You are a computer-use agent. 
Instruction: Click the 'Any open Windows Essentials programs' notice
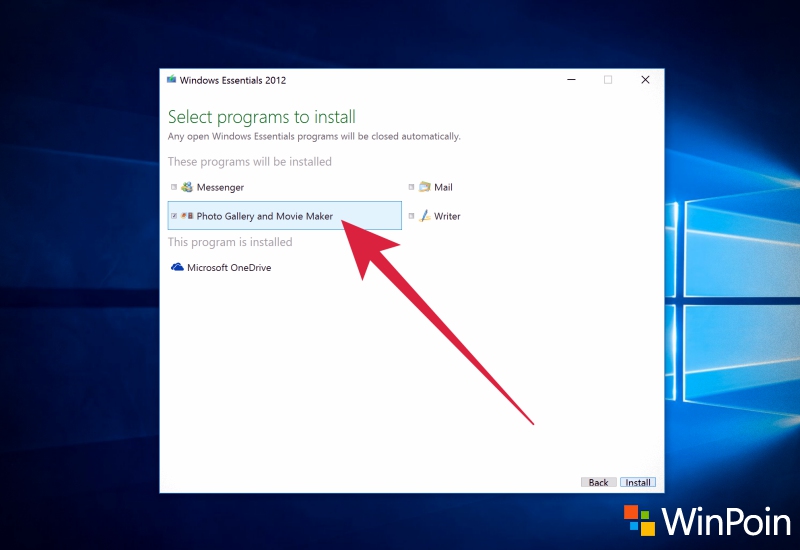[314, 136]
